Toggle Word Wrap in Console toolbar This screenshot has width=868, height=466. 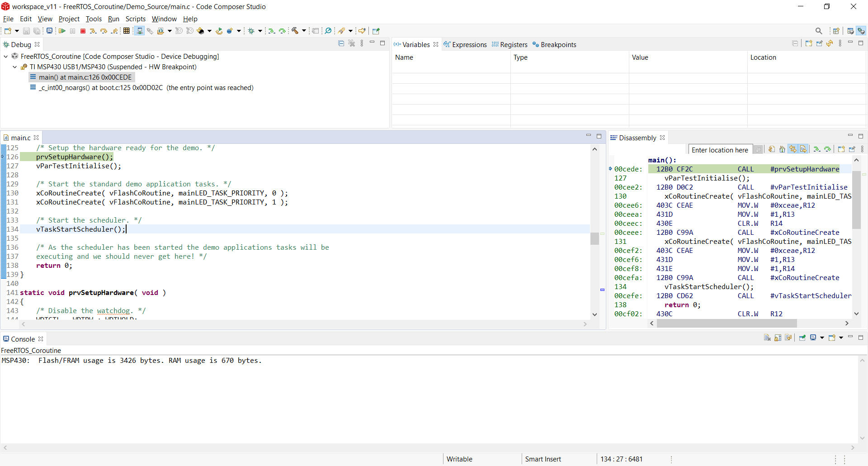click(x=788, y=338)
